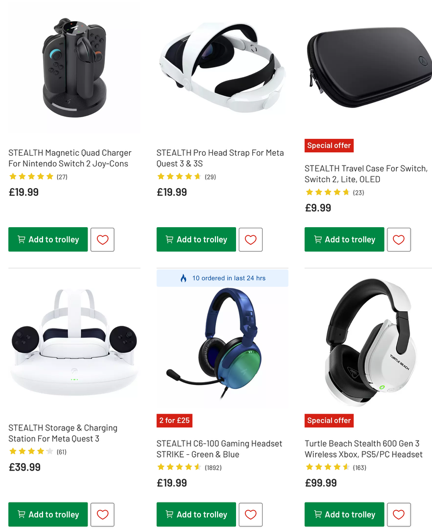Add Pro Head Strap to trolley
This screenshot has width=432, height=530.
tap(196, 239)
